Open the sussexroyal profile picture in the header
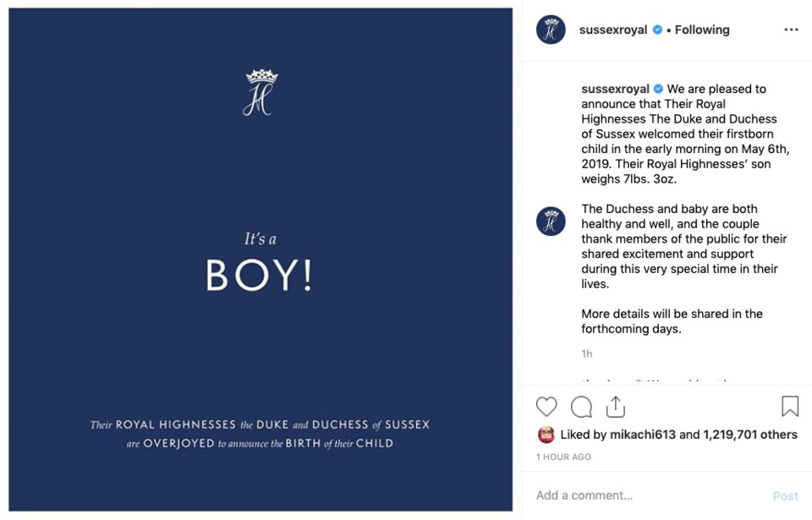The height and width of the screenshot is (520, 812). pos(551,30)
